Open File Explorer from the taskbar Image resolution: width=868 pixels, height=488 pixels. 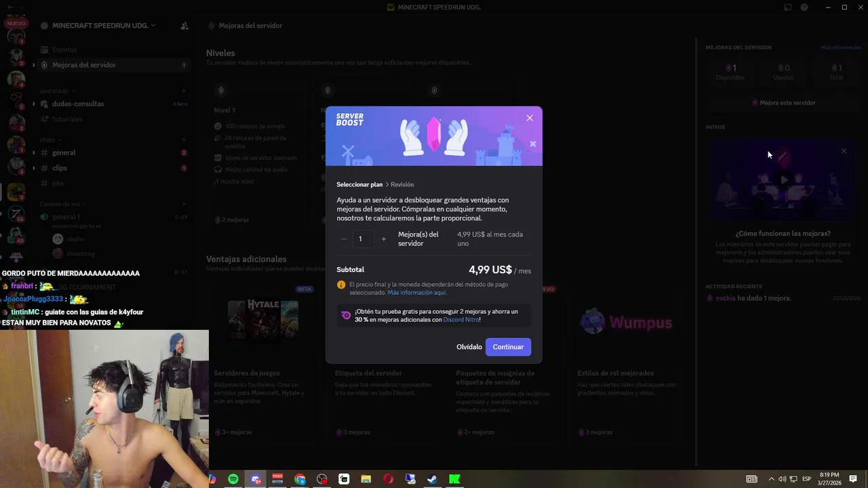click(x=366, y=479)
